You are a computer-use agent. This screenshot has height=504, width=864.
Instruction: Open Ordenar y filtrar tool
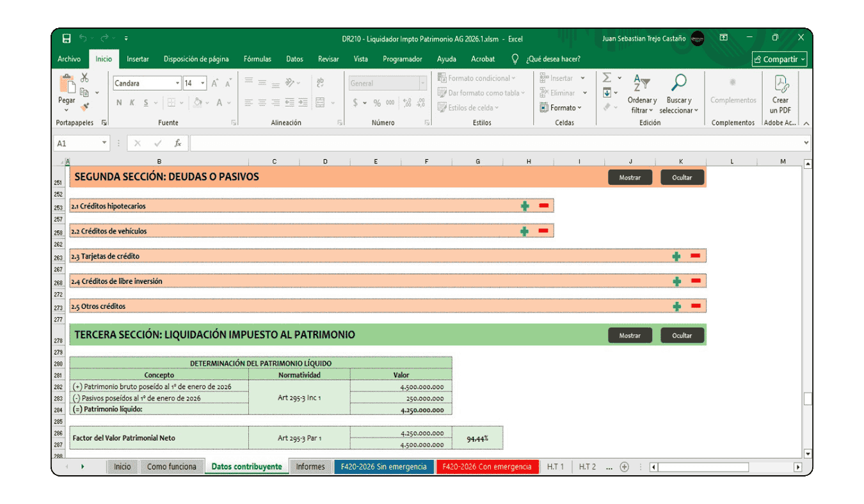click(x=642, y=93)
